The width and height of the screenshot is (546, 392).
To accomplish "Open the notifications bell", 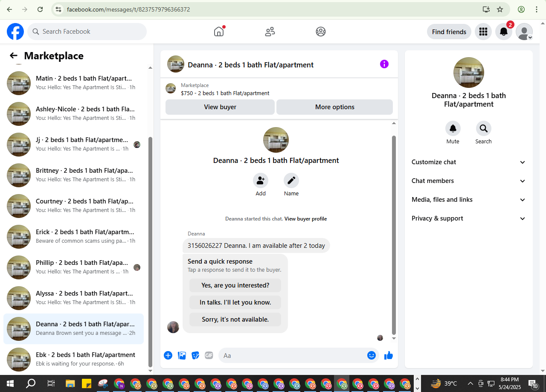I will click(x=504, y=32).
